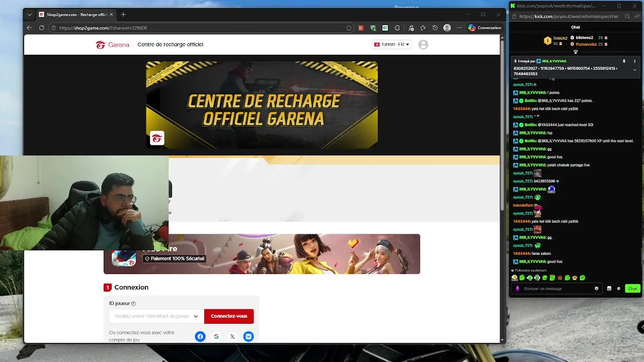Click the YAS3444 "fama saben" chat message
This screenshot has height=362, width=644.
tap(532, 253)
